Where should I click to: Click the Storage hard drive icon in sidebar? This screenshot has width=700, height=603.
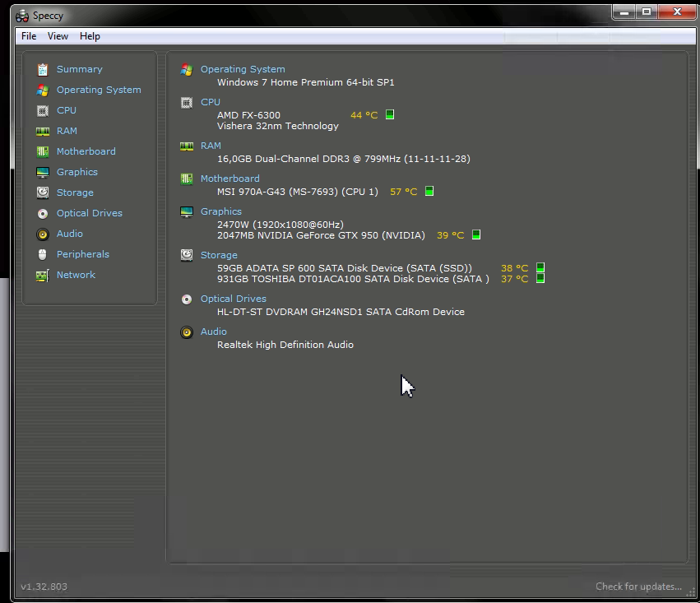pyautogui.click(x=43, y=192)
